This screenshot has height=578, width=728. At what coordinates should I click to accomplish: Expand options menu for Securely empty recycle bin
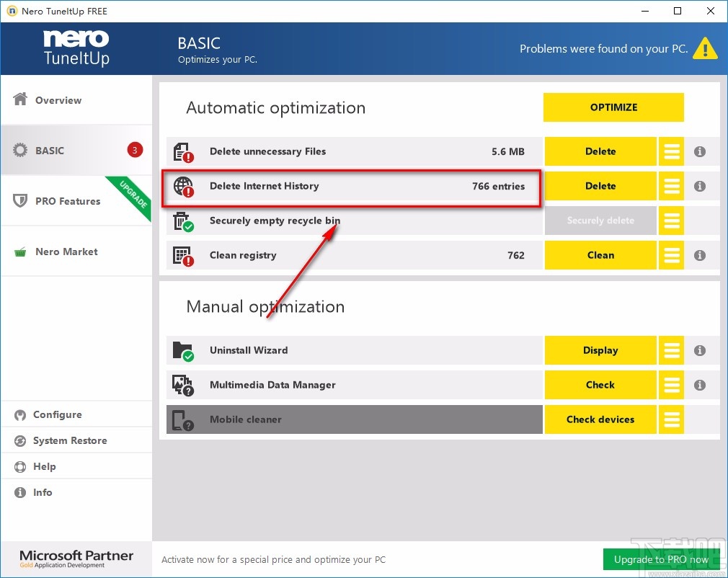click(671, 221)
